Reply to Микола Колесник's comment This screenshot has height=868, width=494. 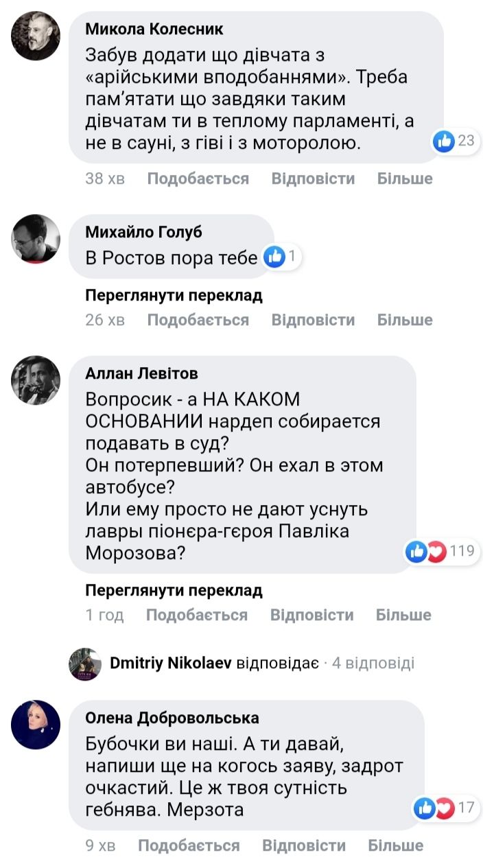pyautogui.click(x=313, y=178)
